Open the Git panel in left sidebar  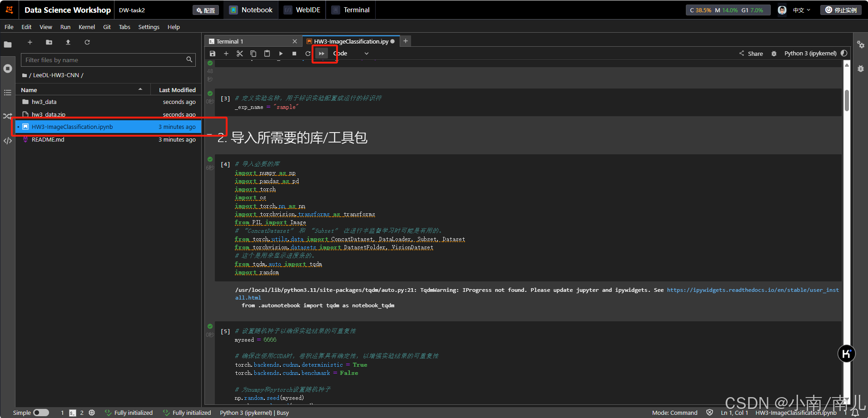coord(8,116)
